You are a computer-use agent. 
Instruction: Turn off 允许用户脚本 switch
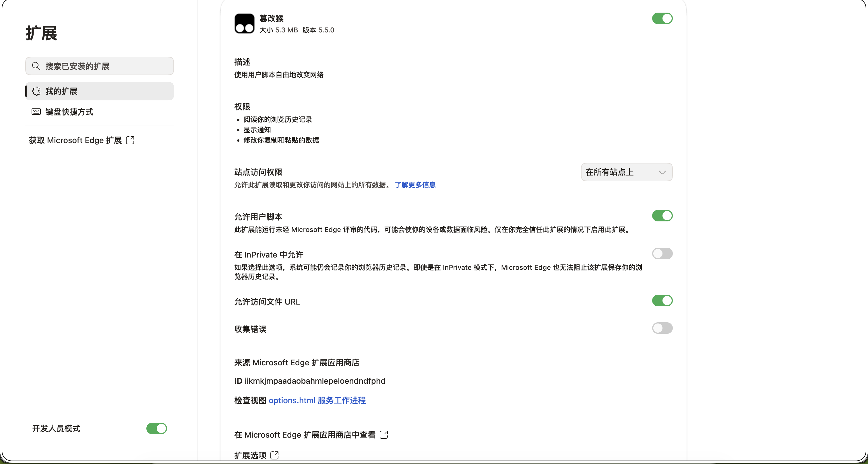[x=662, y=216]
